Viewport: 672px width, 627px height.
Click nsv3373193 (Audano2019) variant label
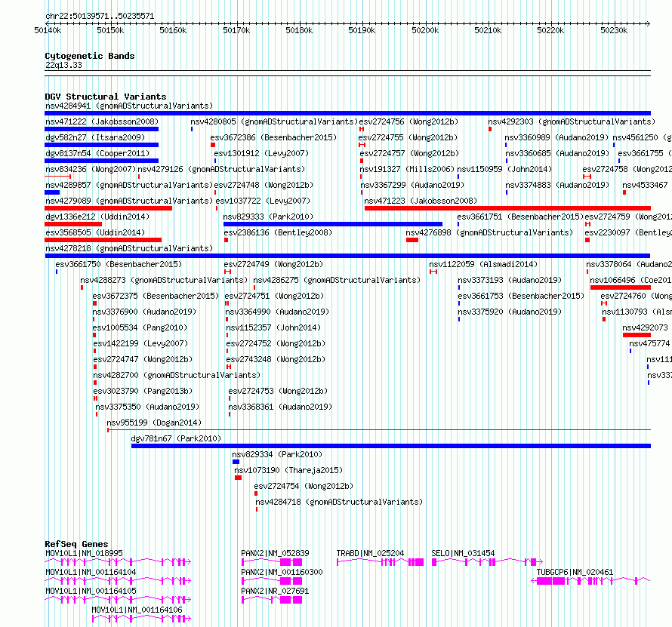510,280
